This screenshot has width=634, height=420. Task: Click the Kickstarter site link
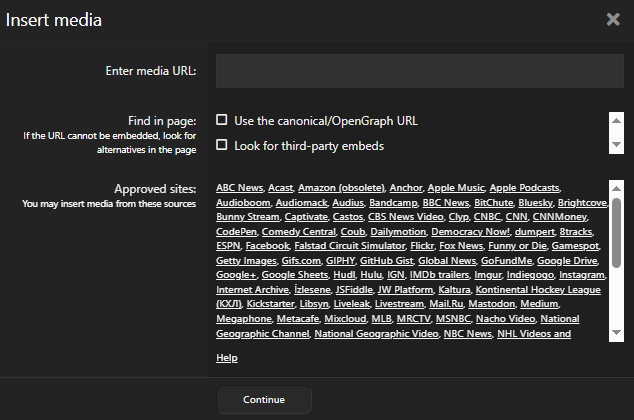pos(249,304)
